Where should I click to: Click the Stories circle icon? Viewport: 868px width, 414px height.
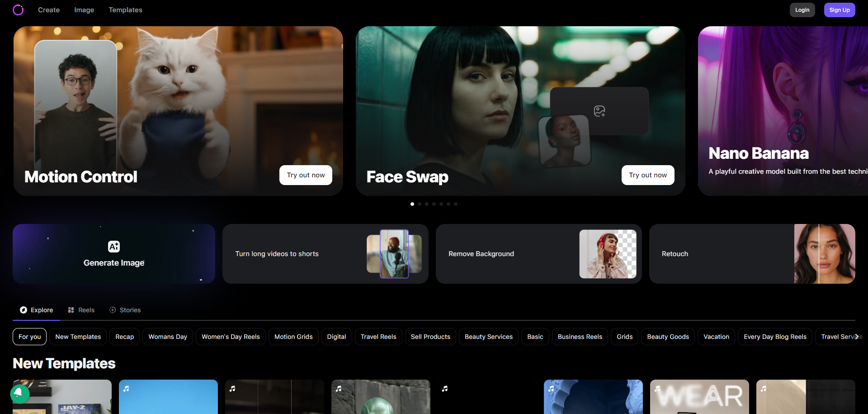coord(113,310)
